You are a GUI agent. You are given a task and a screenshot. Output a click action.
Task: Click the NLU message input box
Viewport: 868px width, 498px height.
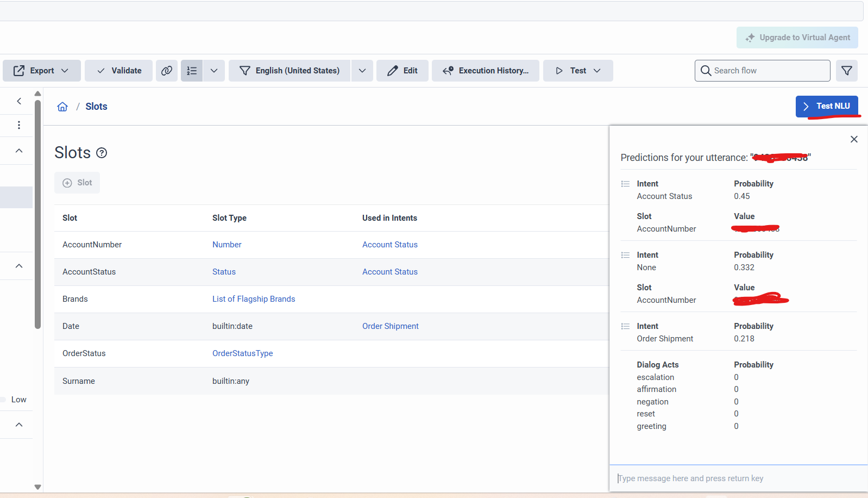[x=739, y=478]
